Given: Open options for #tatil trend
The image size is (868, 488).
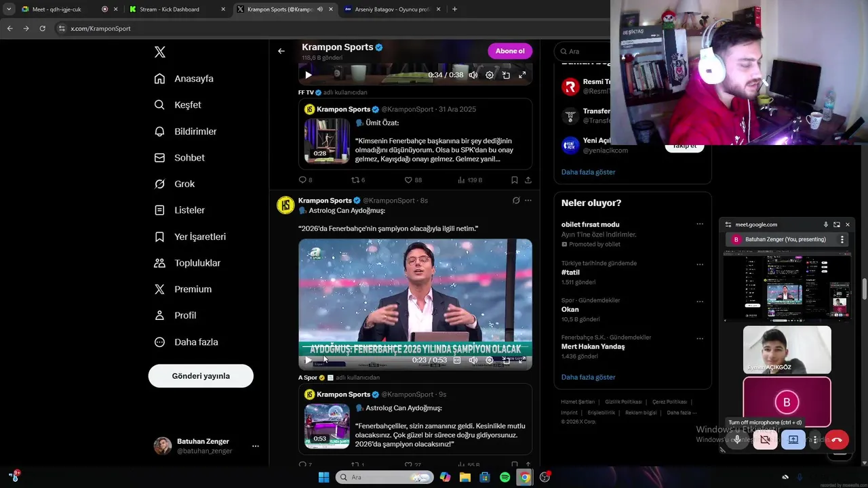Looking at the screenshot, I should coord(700,264).
